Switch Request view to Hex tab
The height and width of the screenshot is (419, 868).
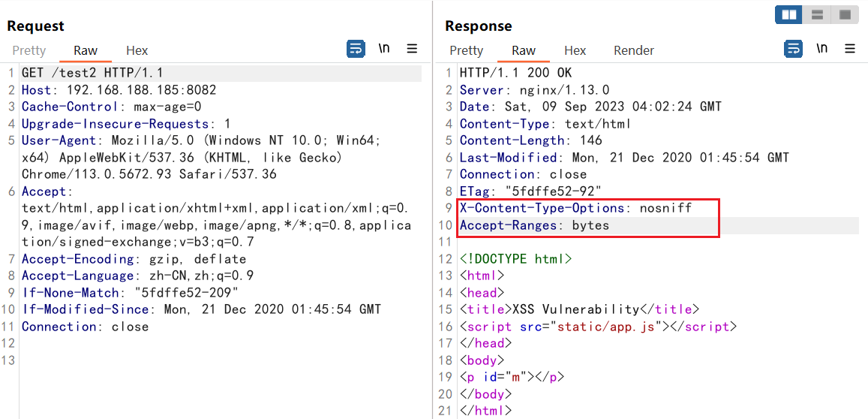click(137, 50)
